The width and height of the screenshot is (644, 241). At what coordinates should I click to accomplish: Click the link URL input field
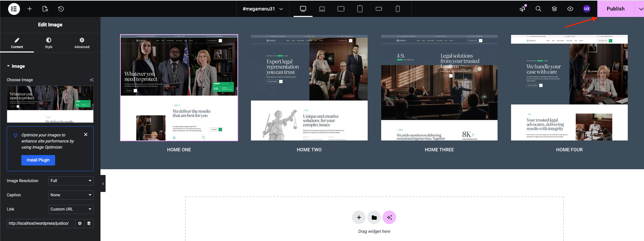41,223
